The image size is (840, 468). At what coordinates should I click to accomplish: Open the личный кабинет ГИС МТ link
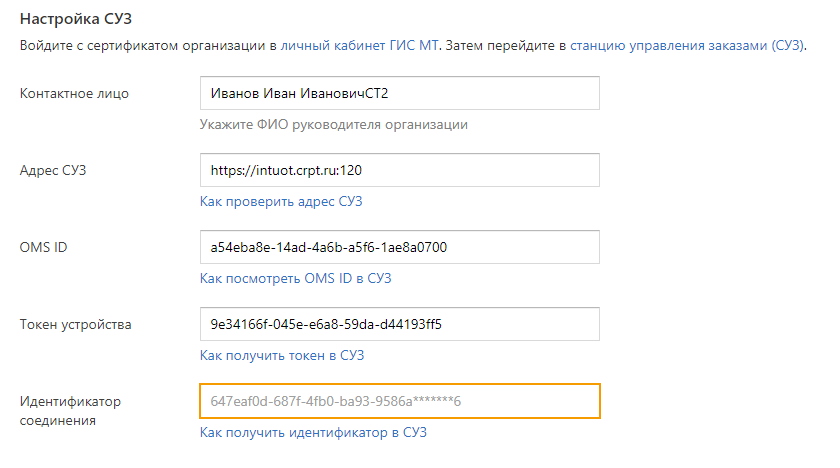pyautogui.click(x=360, y=46)
